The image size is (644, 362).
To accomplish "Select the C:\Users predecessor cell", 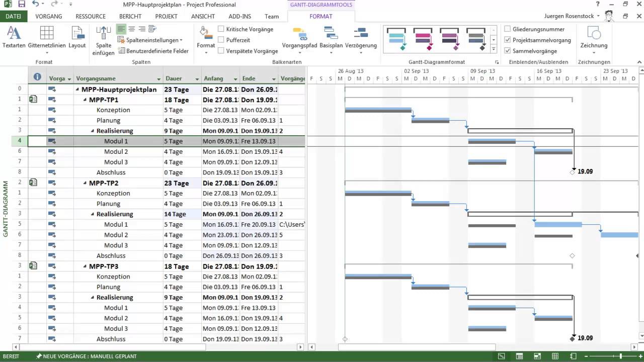I will 292,224.
